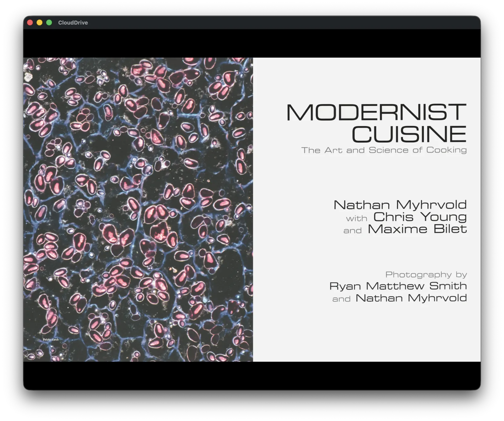504x421 pixels.
Task: Close the CloudDrive window with the red button
Action: click(30, 22)
